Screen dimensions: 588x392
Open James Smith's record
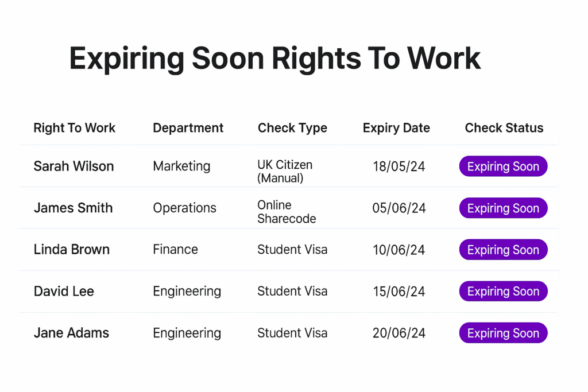coord(73,208)
